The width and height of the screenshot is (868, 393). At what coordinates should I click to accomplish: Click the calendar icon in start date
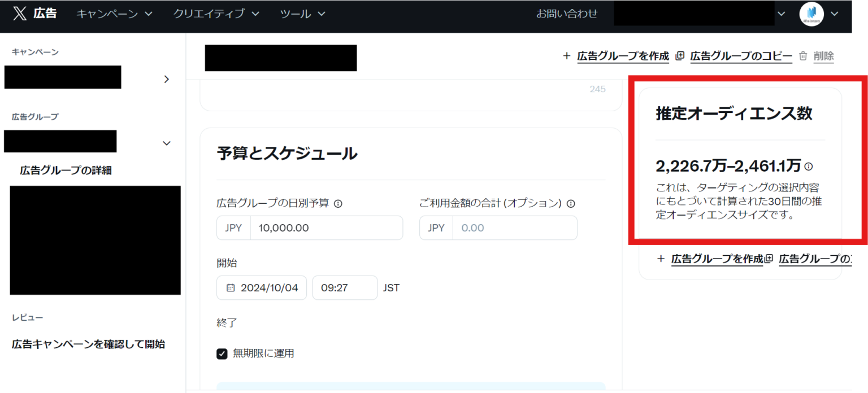coord(231,288)
